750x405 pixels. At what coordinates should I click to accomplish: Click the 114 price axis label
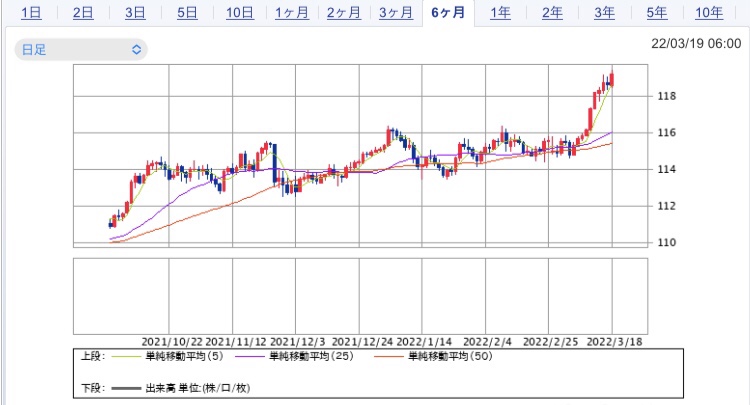click(x=667, y=169)
